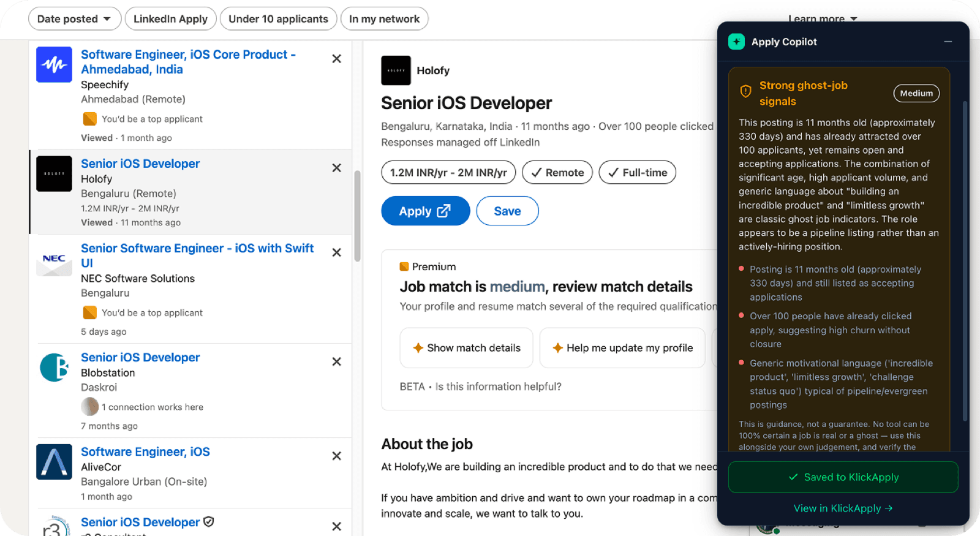Image resolution: width=980 pixels, height=536 pixels.
Task: Toggle the Under 10 applicants filter
Action: click(278, 19)
